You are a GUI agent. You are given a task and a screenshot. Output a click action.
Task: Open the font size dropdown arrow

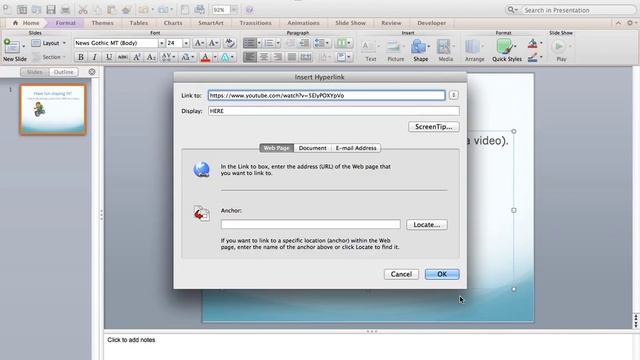186,43
